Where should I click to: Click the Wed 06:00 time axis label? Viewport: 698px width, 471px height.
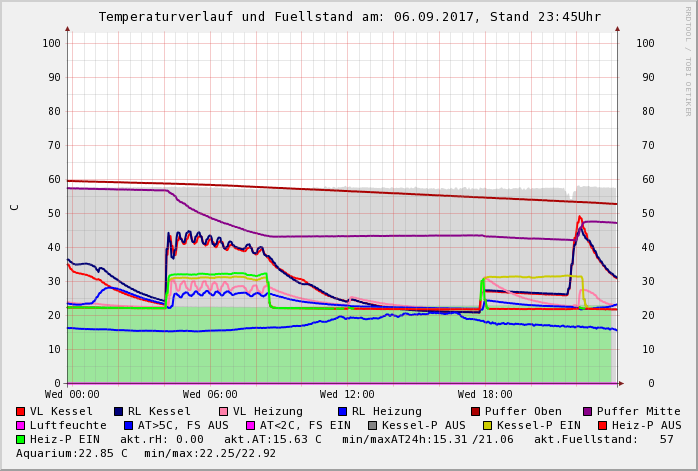pyautogui.click(x=210, y=395)
